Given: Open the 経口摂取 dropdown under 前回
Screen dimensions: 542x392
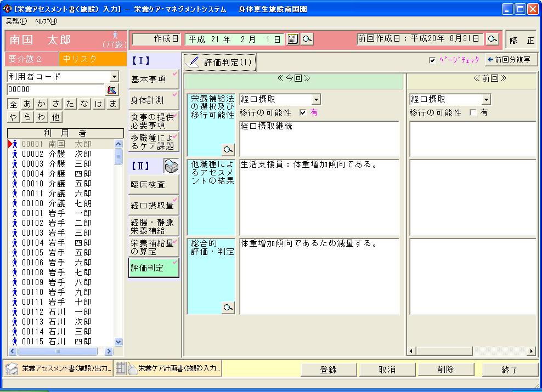Looking at the screenshot, I should (x=486, y=100).
